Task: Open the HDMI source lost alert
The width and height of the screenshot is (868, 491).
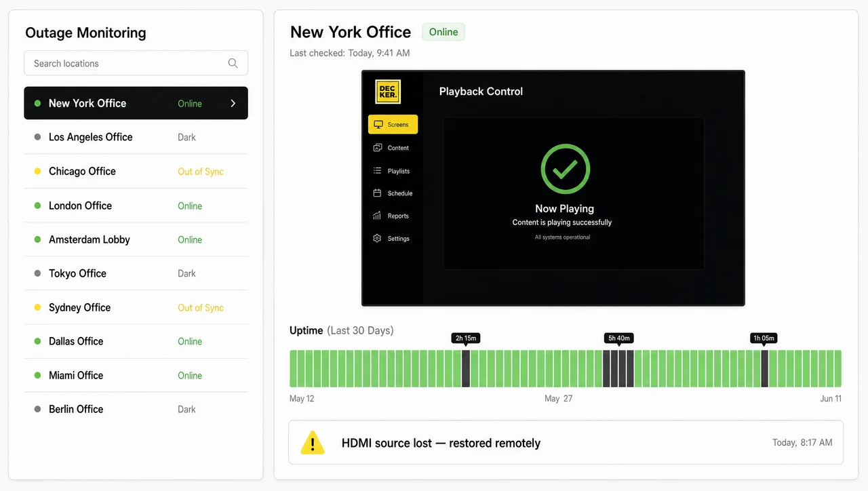Action: pyautogui.click(x=566, y=443)
